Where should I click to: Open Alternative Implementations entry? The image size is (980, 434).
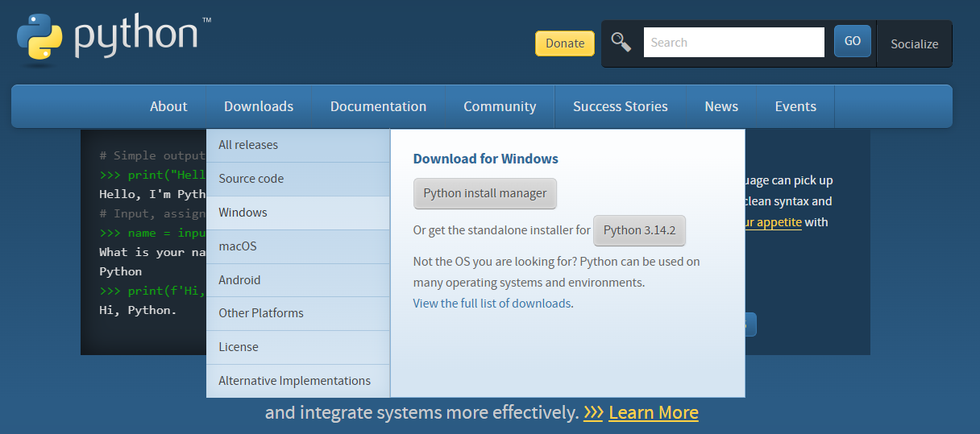coord(298,381)
